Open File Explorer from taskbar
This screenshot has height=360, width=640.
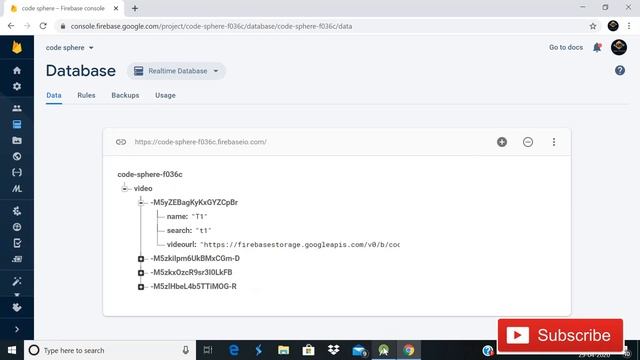click(x=283, y=350)
